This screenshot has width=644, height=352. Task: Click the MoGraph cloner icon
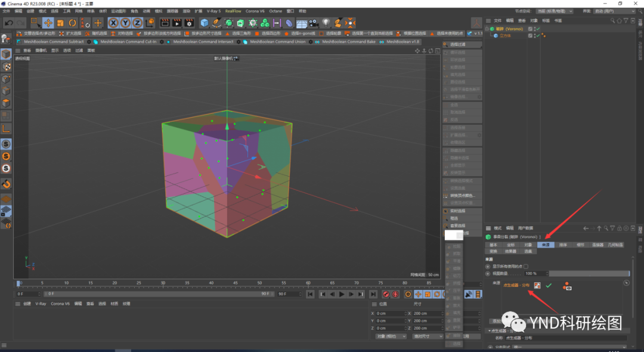point(265,23)
